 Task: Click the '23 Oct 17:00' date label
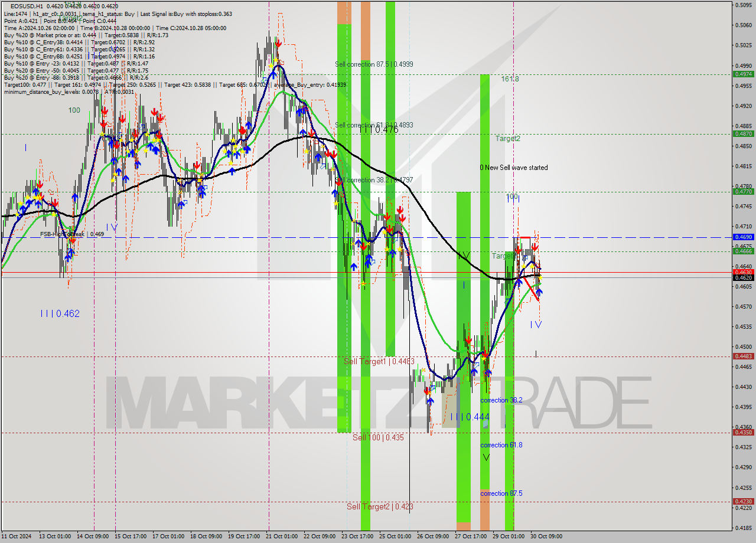point(357,537)
